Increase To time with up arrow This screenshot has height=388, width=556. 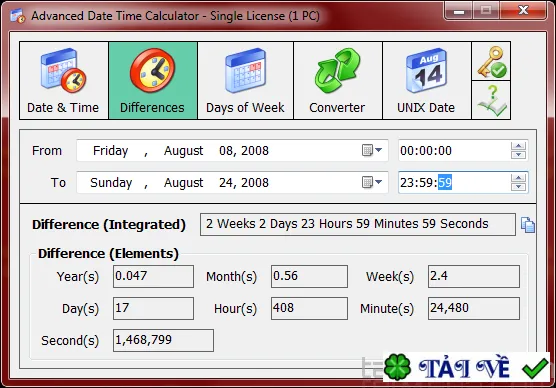[518, 178]
